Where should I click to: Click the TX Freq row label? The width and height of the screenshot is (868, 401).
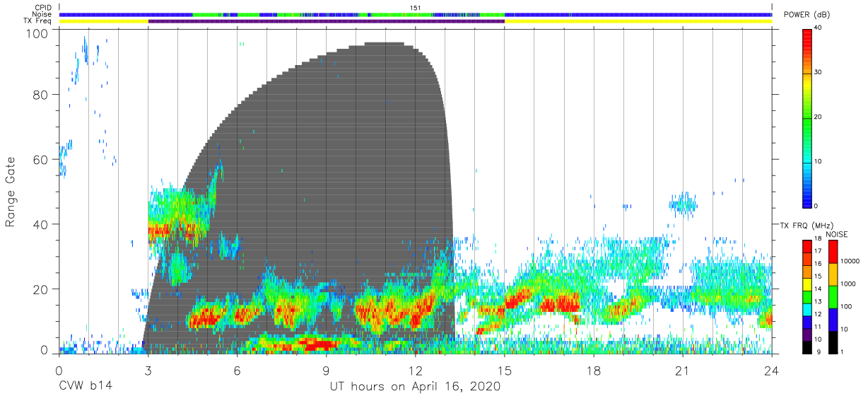[38, 21]
